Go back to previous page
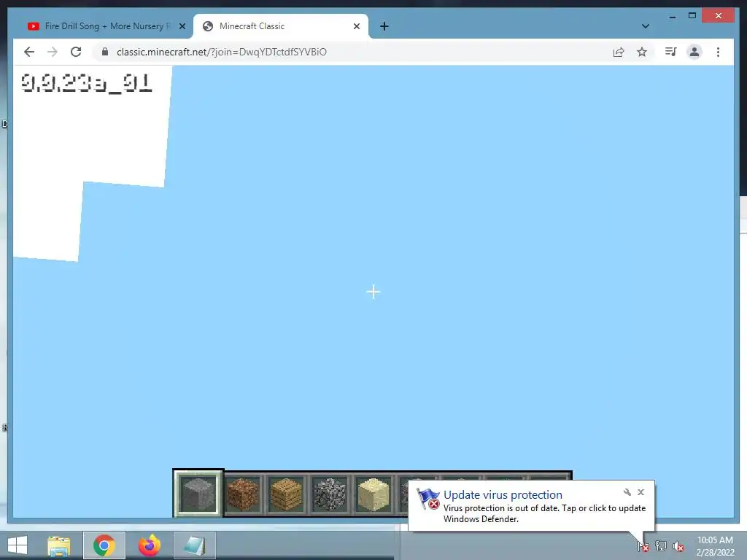Viewport: 747px width, 560px height. 29,52
